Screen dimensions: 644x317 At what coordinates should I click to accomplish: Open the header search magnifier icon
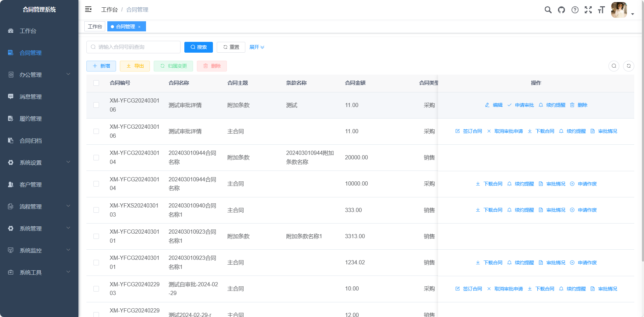pos(548,10)
